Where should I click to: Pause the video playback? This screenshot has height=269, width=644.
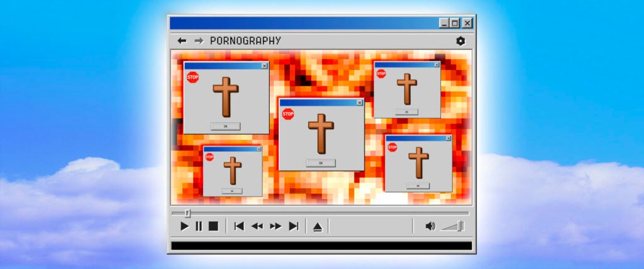(199, 226)
